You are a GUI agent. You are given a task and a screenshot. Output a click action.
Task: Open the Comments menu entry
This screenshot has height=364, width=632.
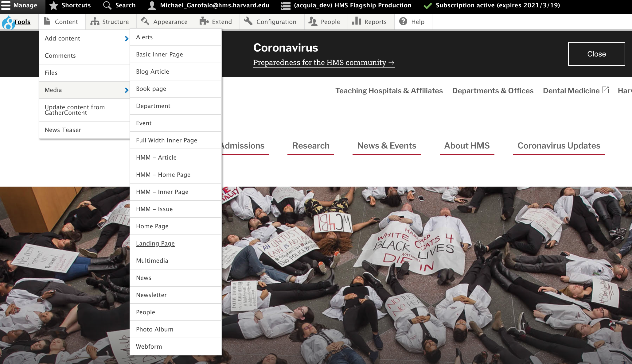point(84,56)
